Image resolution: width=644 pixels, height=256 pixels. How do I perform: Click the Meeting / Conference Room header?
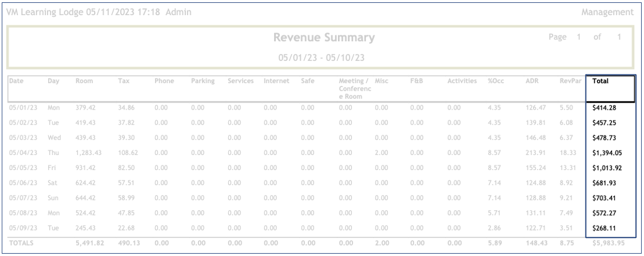[354, 89]
